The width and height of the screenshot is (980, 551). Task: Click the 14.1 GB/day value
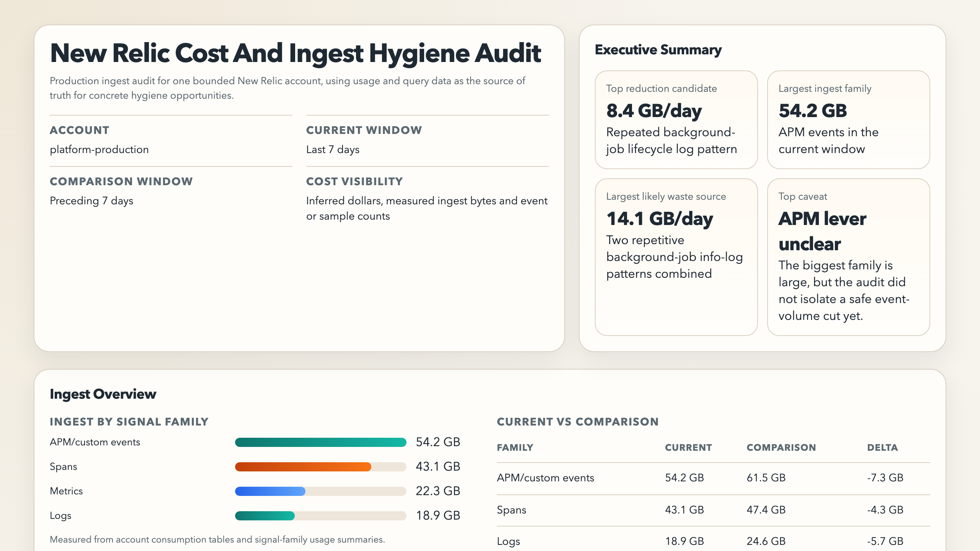tap(660, 218)
